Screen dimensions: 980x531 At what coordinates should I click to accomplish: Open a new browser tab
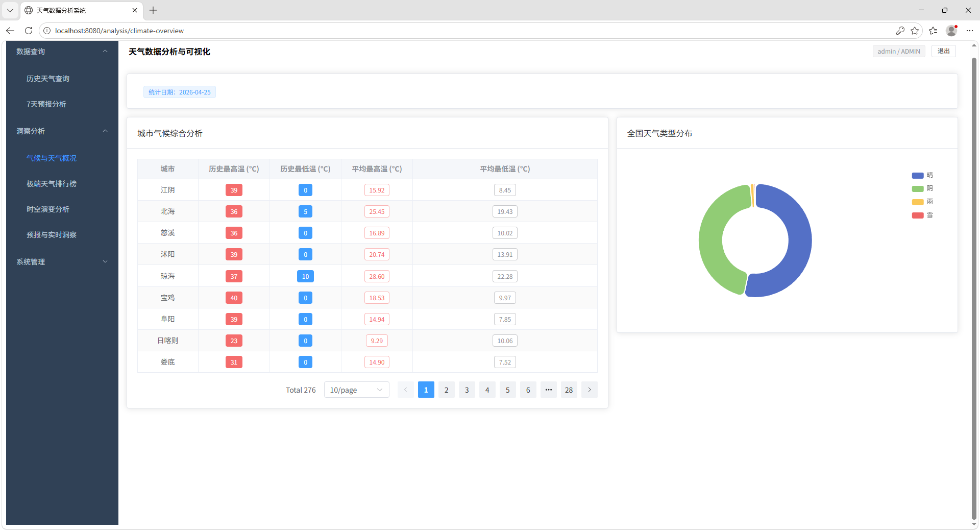153,10
